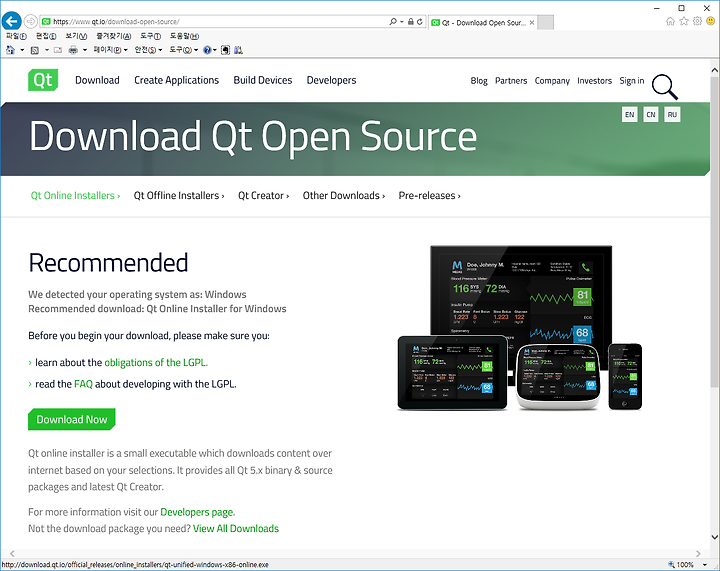Click the Read mail icon in command bar
The width and height of the screenshot is (720, 571).
[57, 50]
